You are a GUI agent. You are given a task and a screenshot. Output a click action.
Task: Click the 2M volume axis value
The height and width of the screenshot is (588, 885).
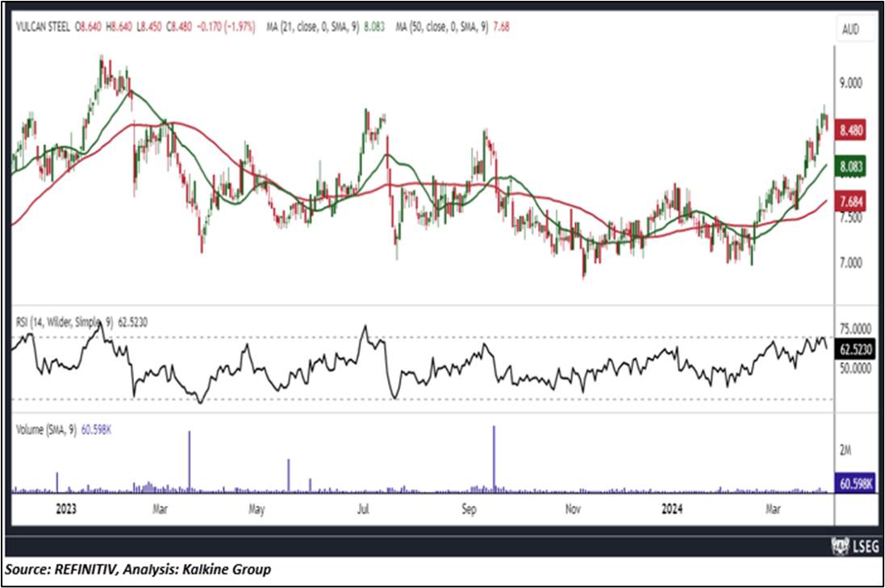tap(845, 450)
